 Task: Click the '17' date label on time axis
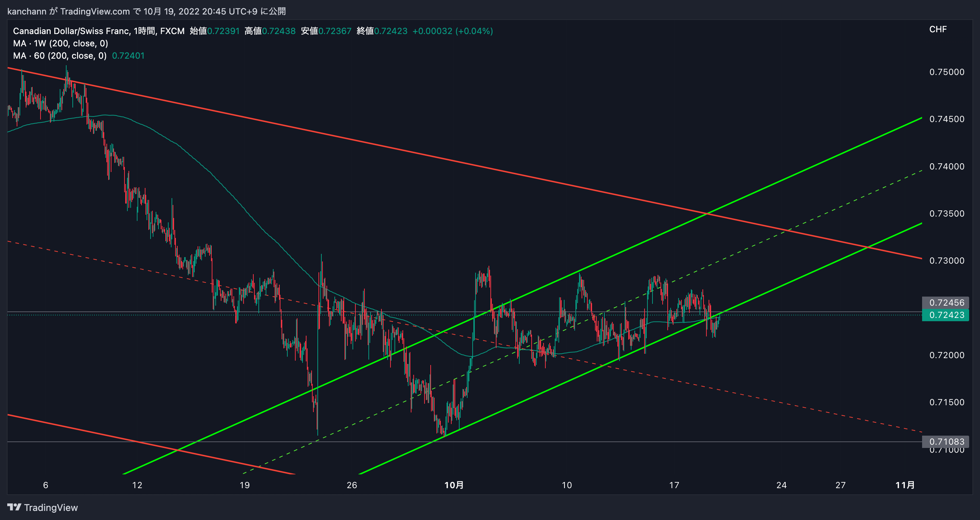674,485
